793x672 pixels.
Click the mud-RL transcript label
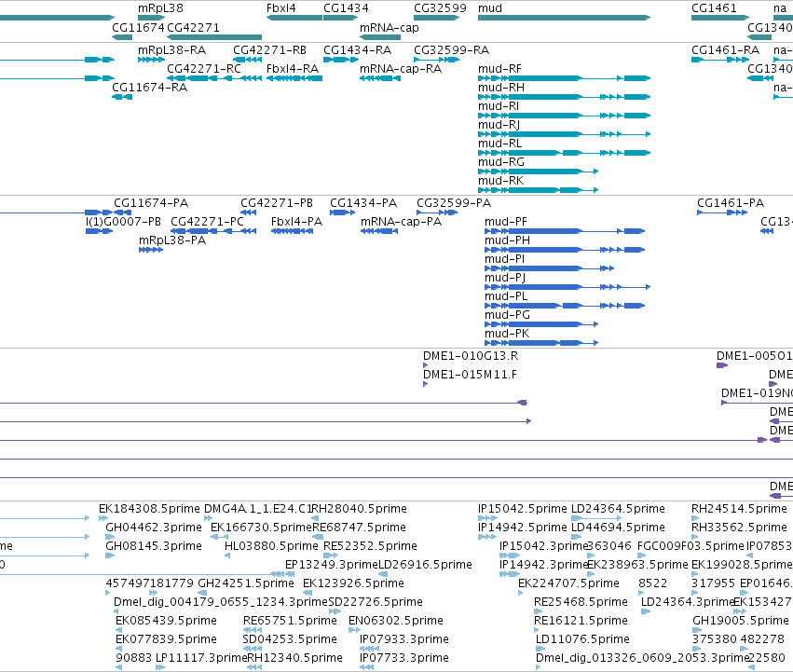pos(500,144)
